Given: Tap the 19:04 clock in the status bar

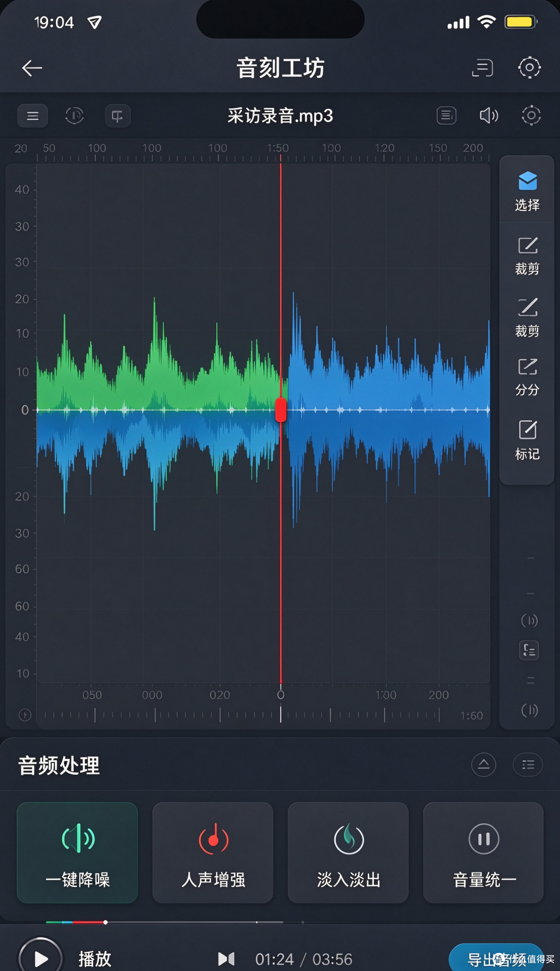Looking at the screenshot, I should pos(54,22).
